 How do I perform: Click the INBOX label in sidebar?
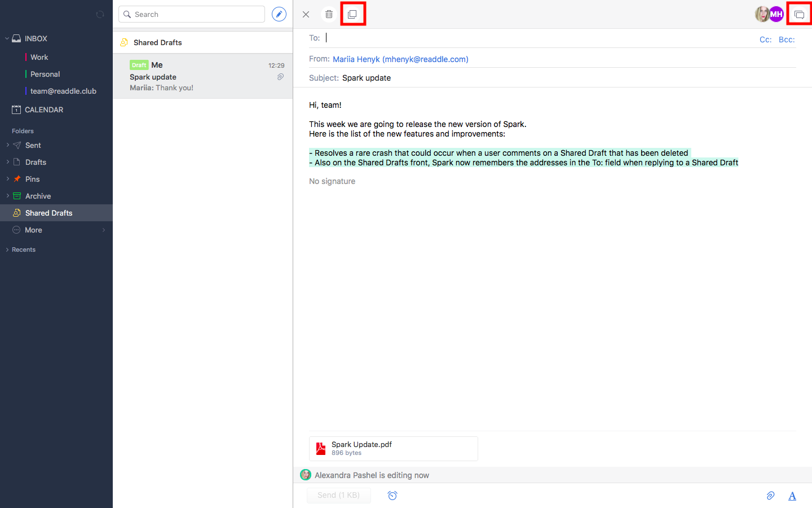point(36,38)
